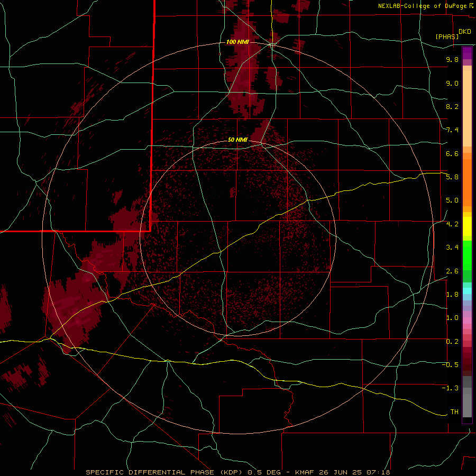Image resolution: width=476 pixels, height=476 pixels.
Task: Click the 3.4 value on color scale
Action: (x=452, y=248)
